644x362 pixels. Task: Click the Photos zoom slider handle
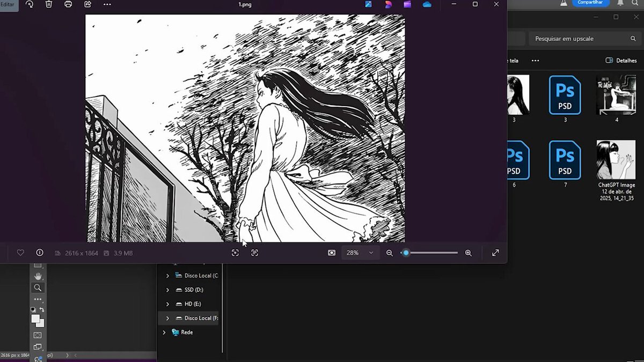[x=406, y=253]
